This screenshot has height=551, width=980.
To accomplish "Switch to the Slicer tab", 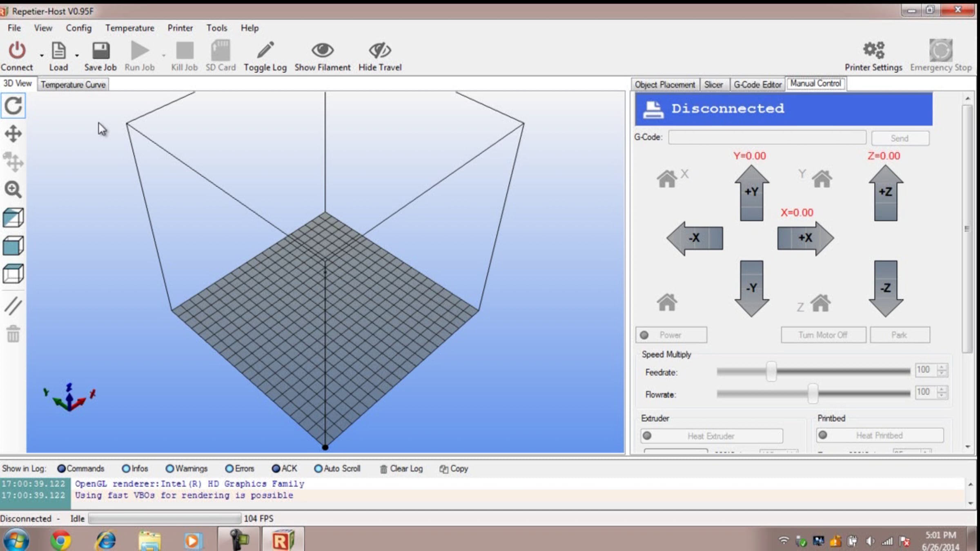I will pyautogui.click(x=713, y=84).
